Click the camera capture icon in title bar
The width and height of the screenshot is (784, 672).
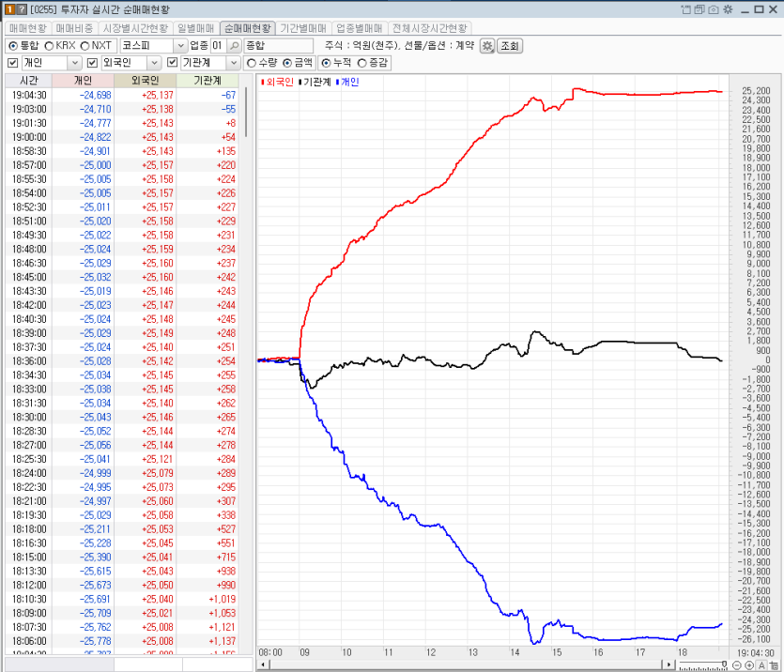point(714,9)
